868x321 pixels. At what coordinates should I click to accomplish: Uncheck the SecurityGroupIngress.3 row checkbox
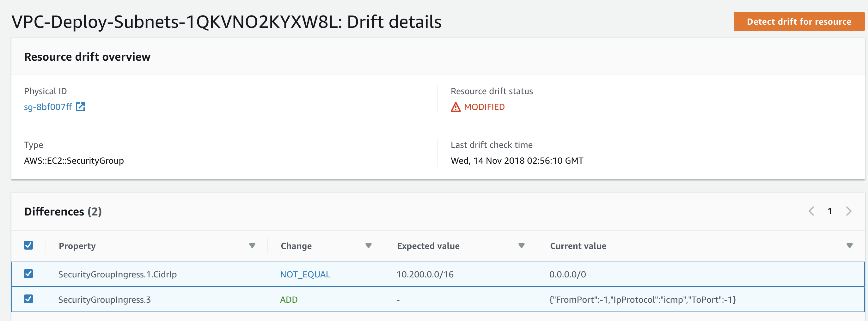29,299
